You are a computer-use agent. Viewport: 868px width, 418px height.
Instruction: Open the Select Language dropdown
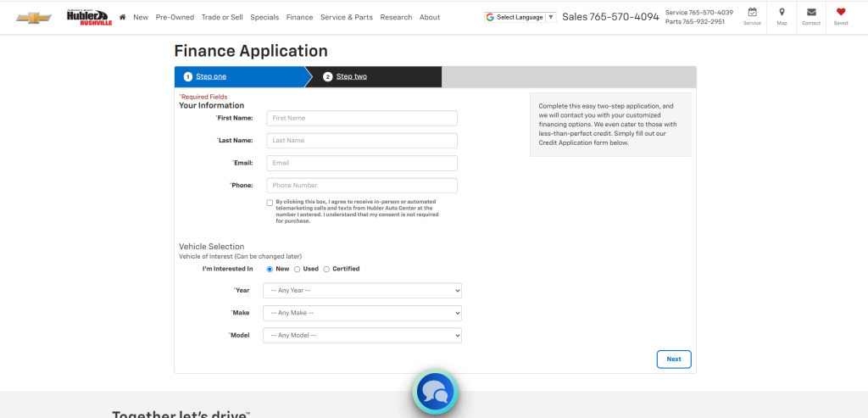coord(520,17)
